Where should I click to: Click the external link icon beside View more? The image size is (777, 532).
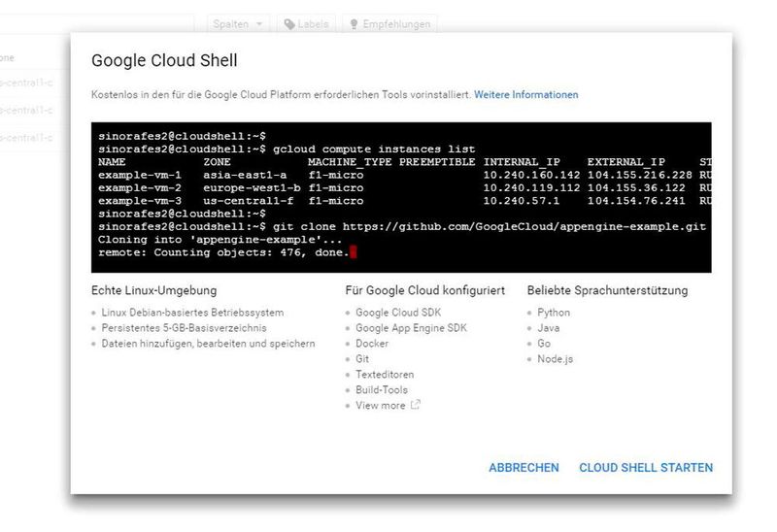[x=416, y=405]
